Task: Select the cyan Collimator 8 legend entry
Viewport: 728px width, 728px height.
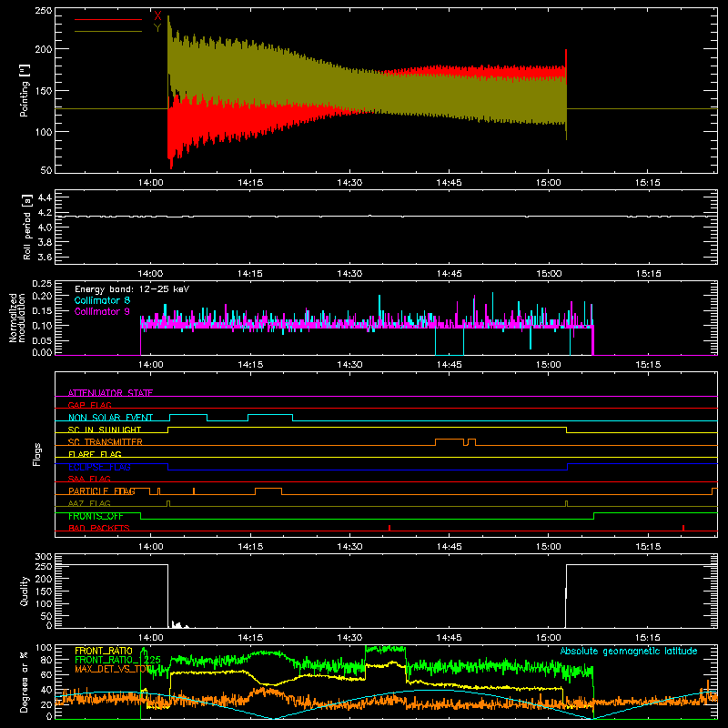Action: click(102, 300)
